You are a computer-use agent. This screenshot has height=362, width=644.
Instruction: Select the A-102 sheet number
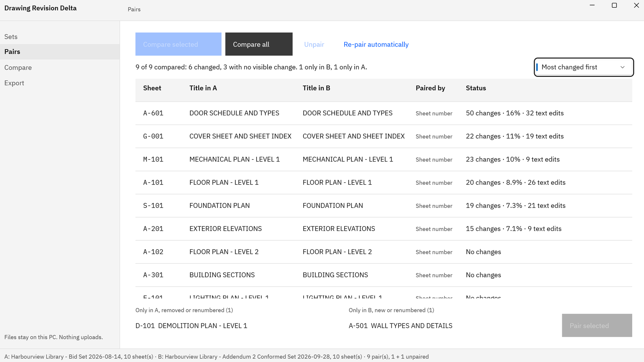tap(153, 252)
